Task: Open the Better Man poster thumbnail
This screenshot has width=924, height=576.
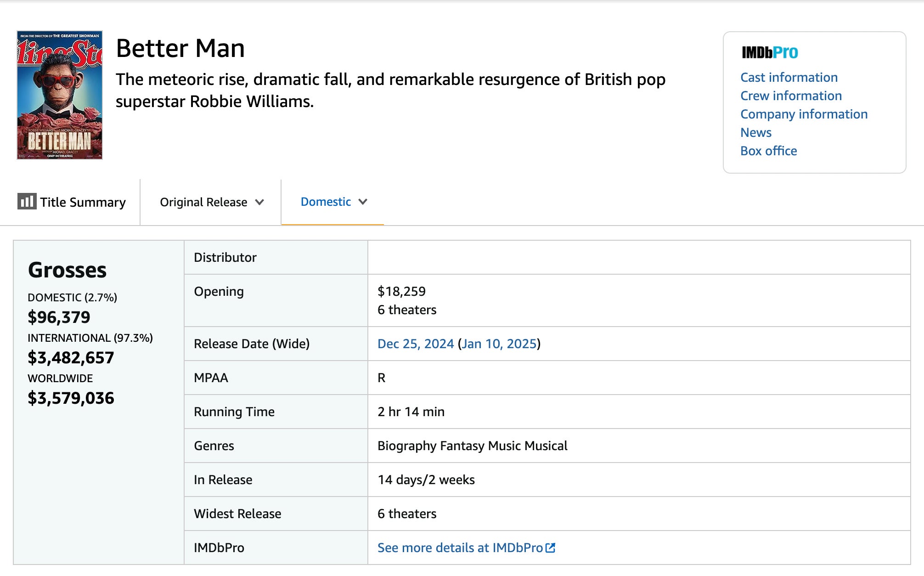Action: pos(60,95)
